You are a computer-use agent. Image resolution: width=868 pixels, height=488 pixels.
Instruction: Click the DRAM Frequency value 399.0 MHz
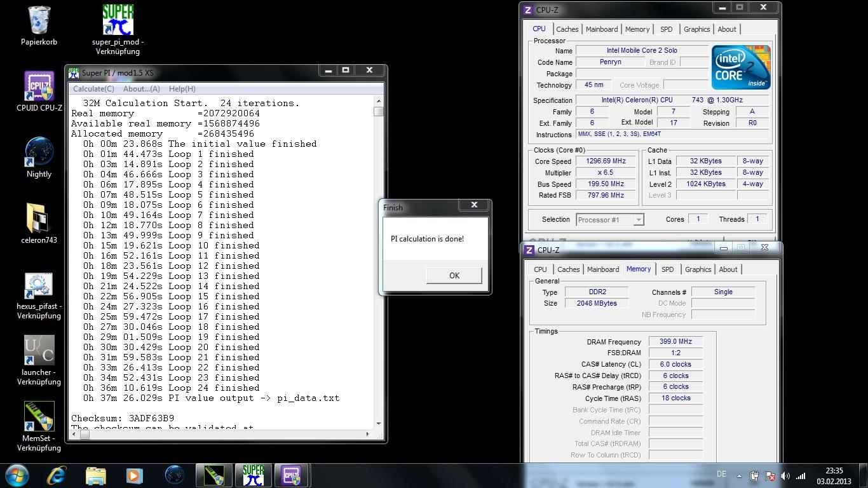point(675,341)
